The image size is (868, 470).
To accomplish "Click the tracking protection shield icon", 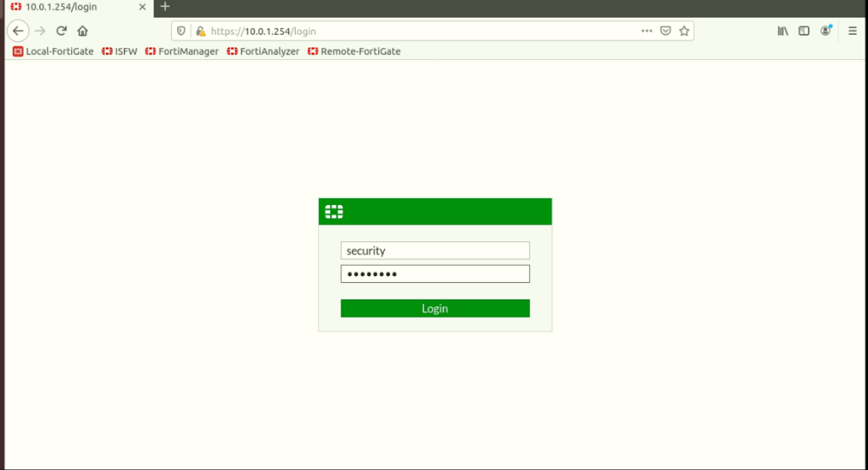I will click(181, 31).
